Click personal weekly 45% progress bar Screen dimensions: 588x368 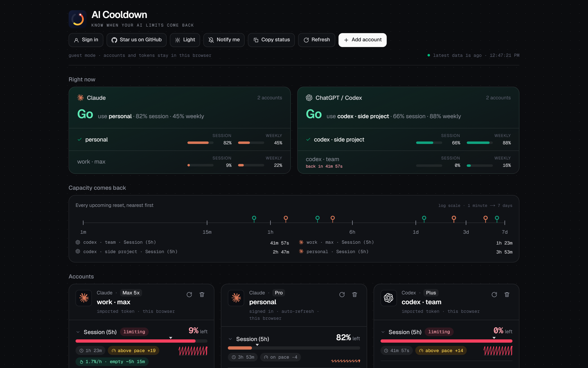tap(251, 143)
